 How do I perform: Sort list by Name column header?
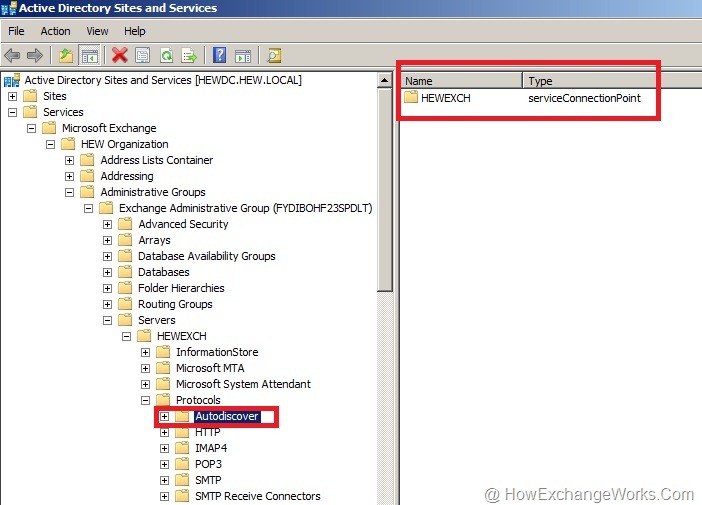462,81
